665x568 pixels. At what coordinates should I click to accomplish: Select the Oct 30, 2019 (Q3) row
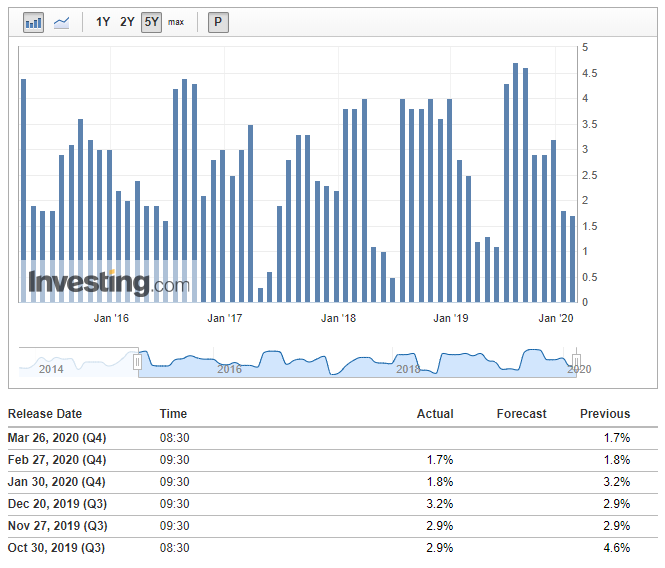[x=333, y=548]
